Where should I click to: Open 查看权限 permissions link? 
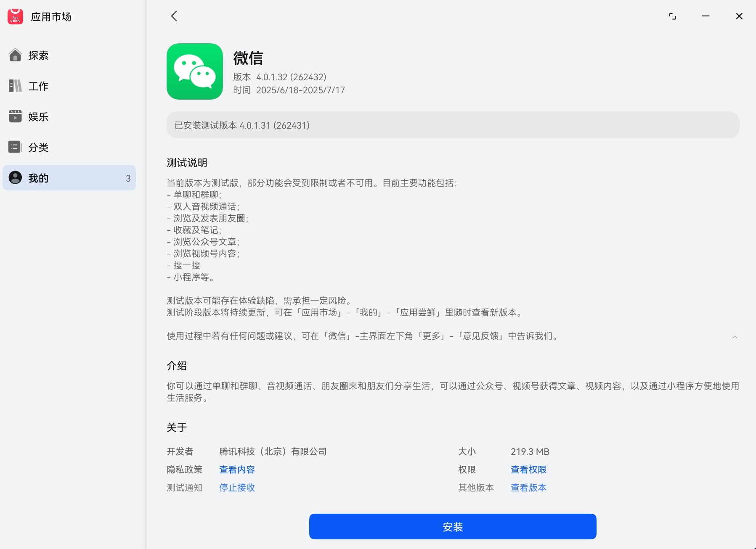pos(528,470)
